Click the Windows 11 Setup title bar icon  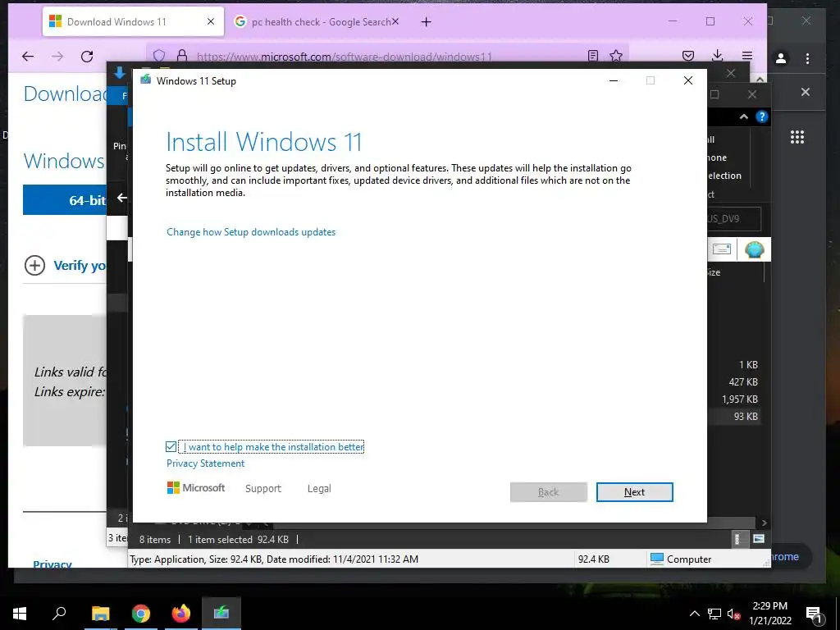(146, 80)
